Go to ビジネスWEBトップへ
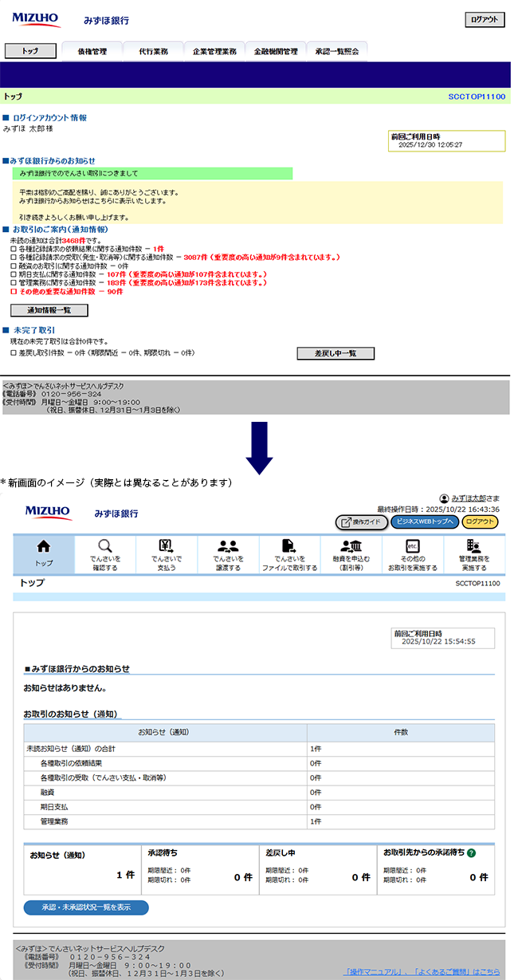Viewport: 518px width, 980px height. coord(425,522)
